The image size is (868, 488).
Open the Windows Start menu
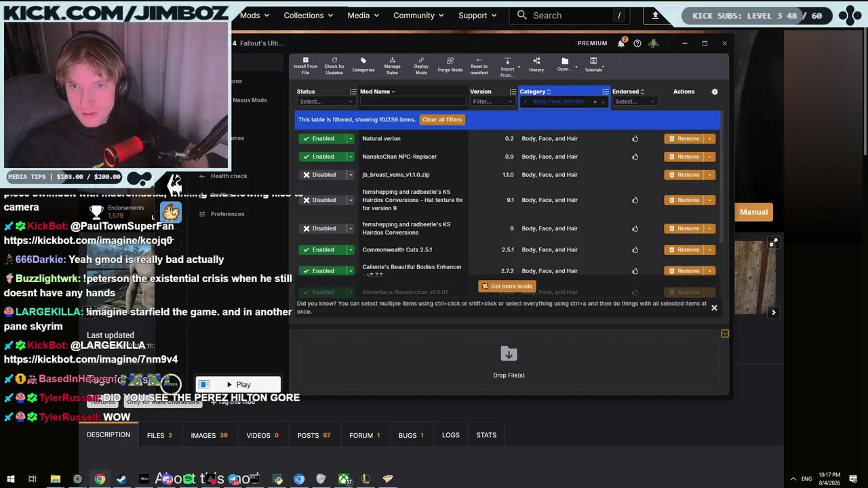point(10,479)
